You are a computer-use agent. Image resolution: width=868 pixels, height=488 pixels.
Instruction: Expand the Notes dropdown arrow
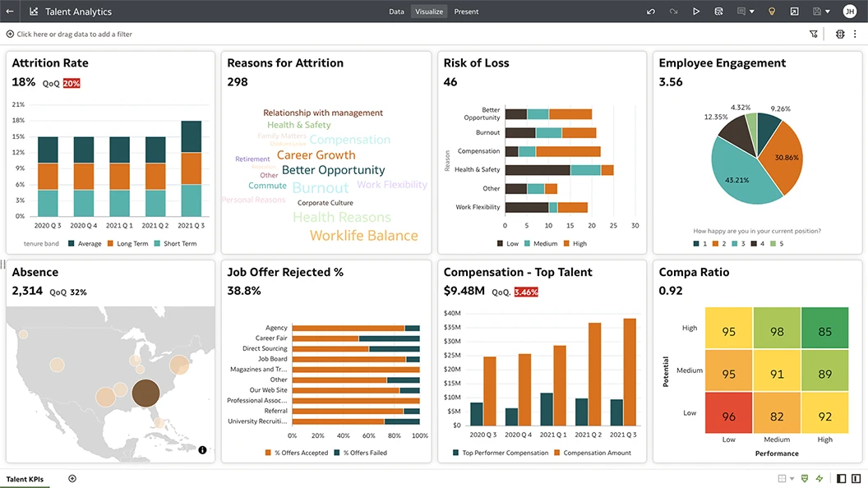tap(752, 12)
